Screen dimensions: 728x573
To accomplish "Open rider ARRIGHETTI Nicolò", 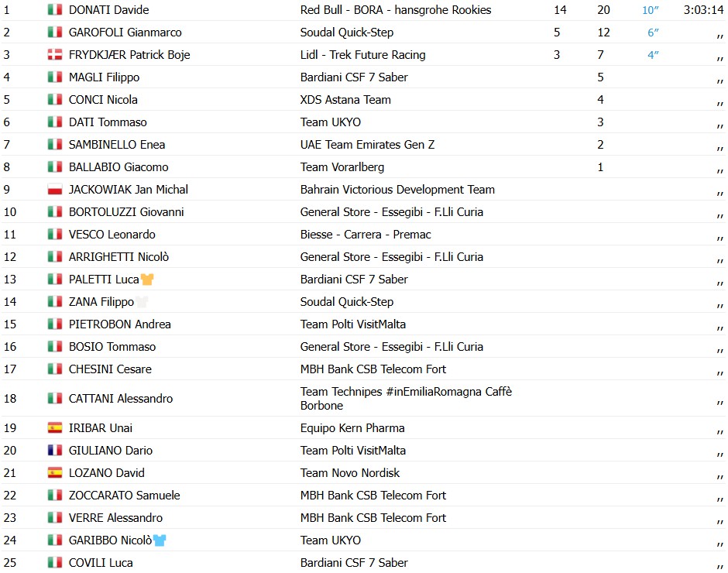I will (x=118, y=257).
